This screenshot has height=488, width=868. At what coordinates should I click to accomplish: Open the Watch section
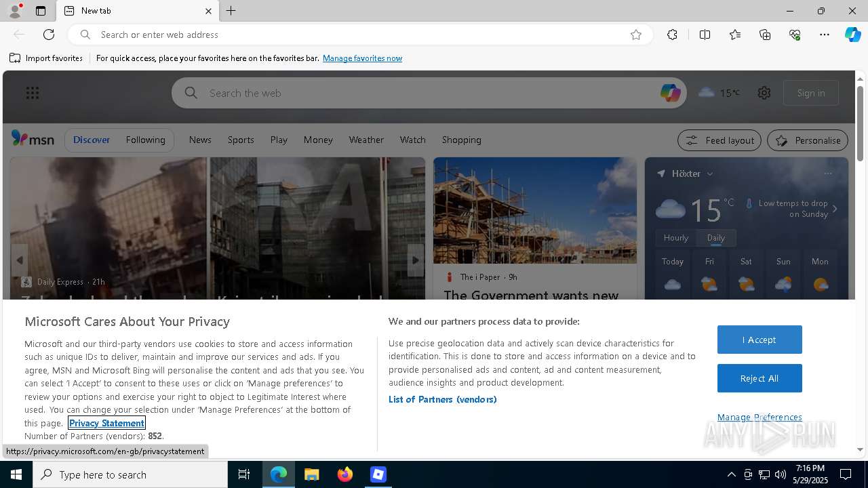point(412,140)
